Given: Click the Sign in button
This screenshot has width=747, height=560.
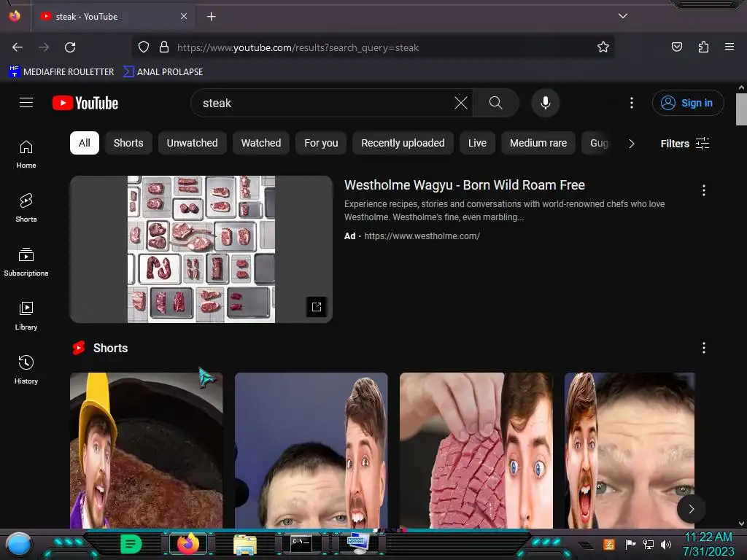Looking at the screenshot, I should pyautogui.click(x=687, y=103).
